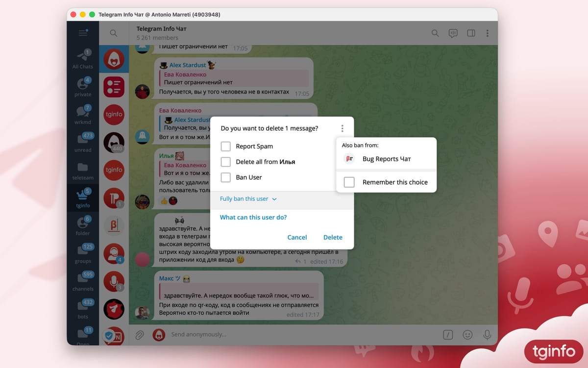Toggle the right sidebar panel icon
The width and height of the screenshot is (588, 368).
tap(471, 33)
